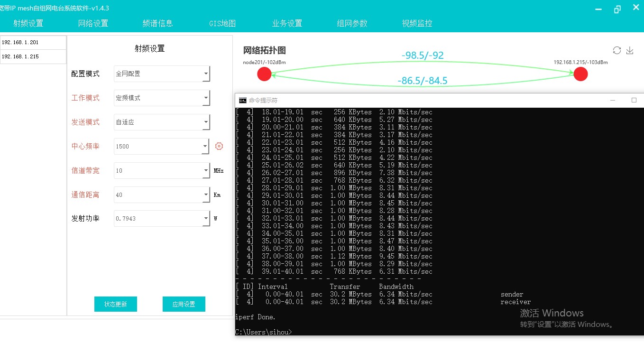The width and height of the screenshot is (644, 343).
Task: Click the iperf Done. line in console
Action: coord(255,317)
